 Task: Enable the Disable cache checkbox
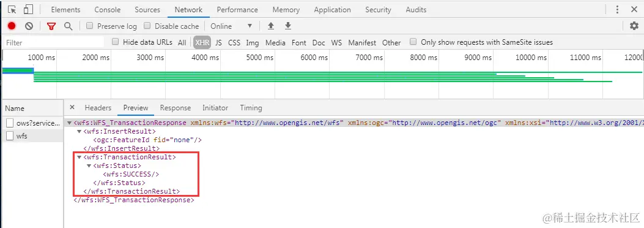point(147,26)
